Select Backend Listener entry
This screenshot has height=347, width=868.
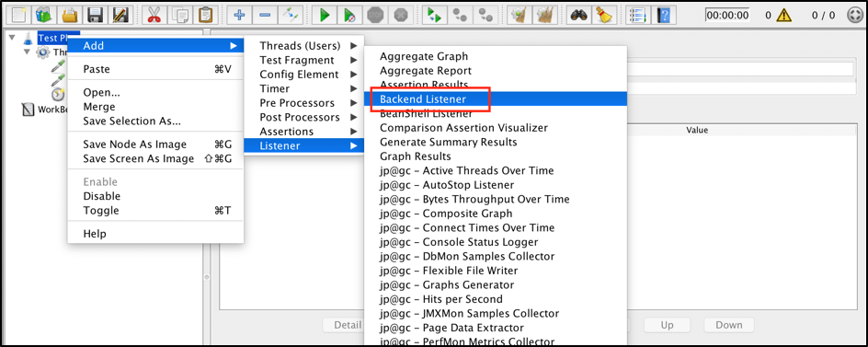tap(496, 99)
